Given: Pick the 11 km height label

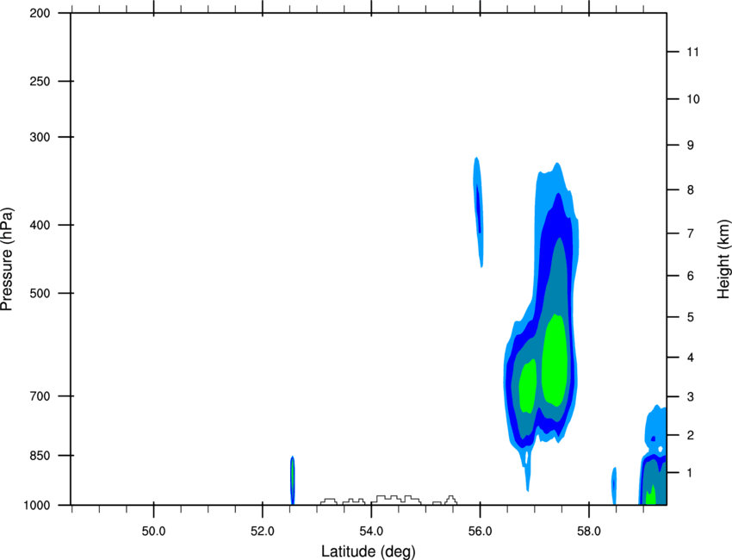Looking at the screenshot, I should (x=692, y=52).
